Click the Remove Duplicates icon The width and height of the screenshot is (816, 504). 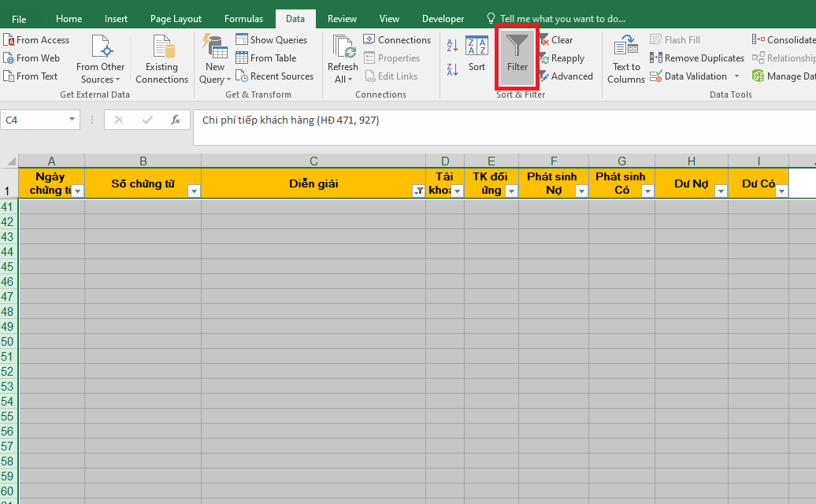[x=656, y=58]
